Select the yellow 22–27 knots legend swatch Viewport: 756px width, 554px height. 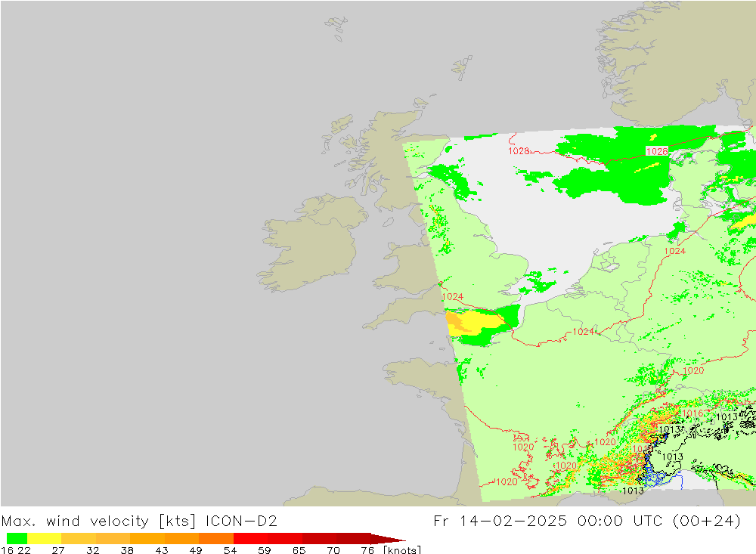(45, 538)
